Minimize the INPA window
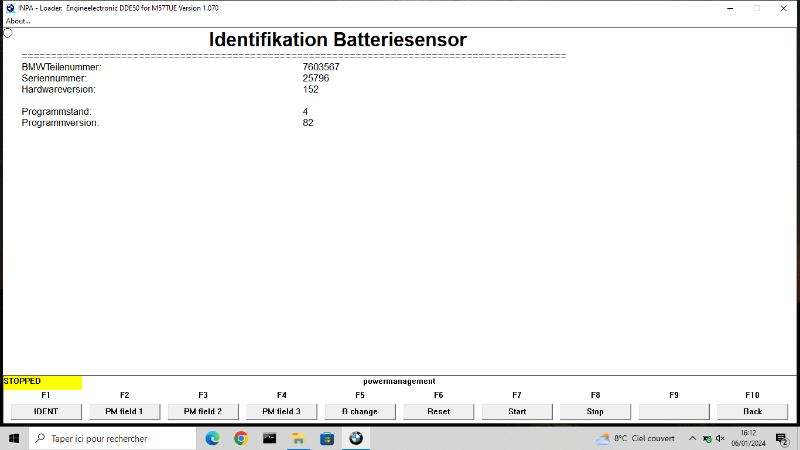This screenshot has height=450, width=800. click(x=730, y=8)
